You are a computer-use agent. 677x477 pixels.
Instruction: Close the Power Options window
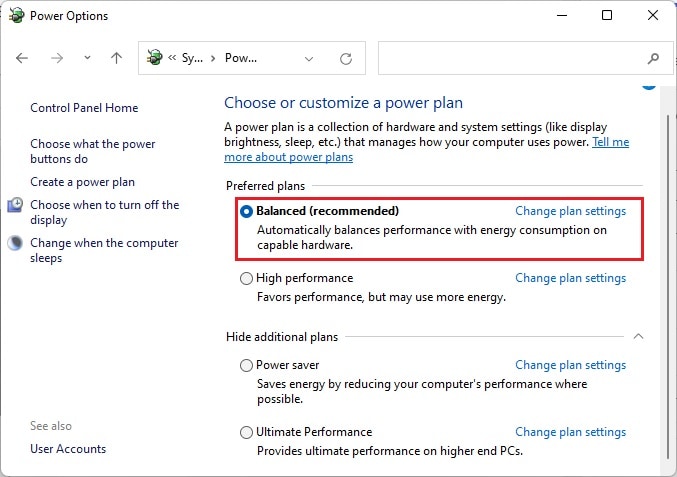pyautogui.click(x=653, y=16)
